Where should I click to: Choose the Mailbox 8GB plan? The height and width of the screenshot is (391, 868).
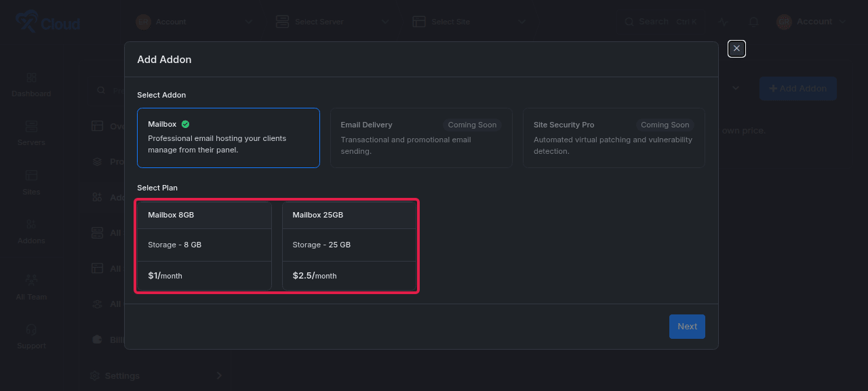tap(205, 246)
